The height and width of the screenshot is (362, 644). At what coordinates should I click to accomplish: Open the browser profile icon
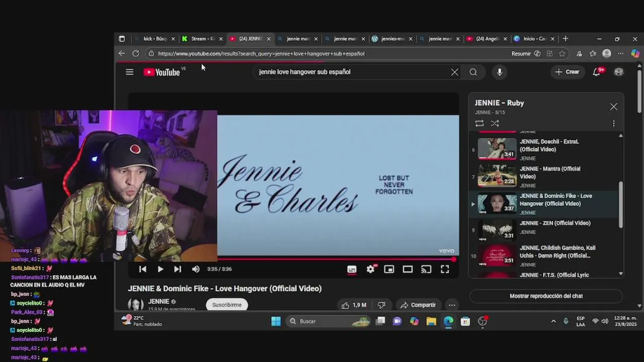pos(607,53)
